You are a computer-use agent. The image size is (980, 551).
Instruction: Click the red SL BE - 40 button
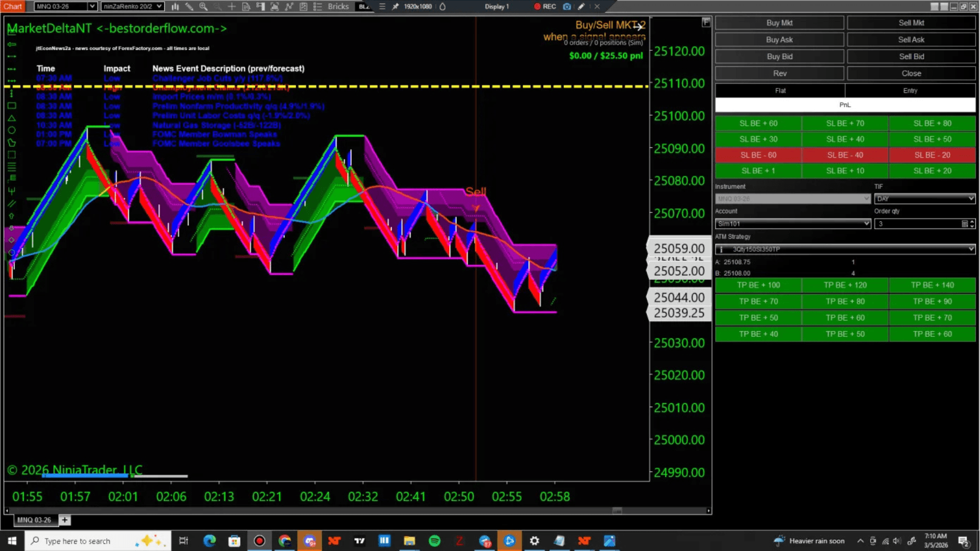click(x=845, y=155)
